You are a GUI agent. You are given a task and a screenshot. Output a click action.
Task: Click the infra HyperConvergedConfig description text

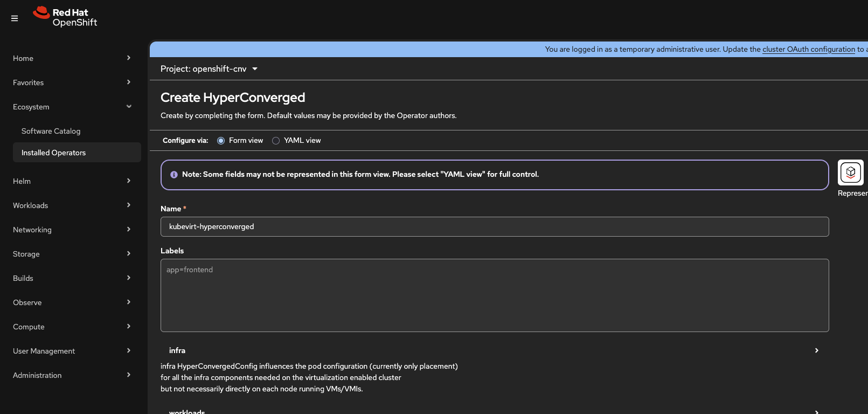(x=309, y=377)
